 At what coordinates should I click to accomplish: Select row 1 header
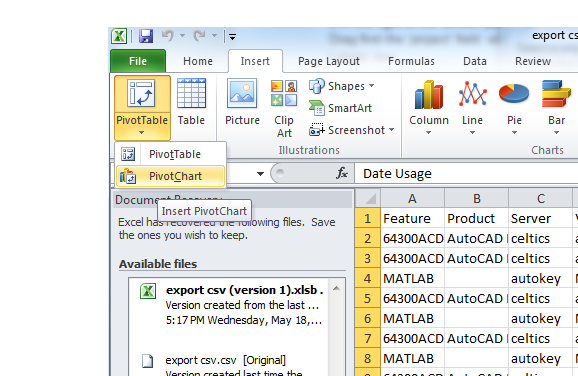pyautogui.click(x=368, y=219)
